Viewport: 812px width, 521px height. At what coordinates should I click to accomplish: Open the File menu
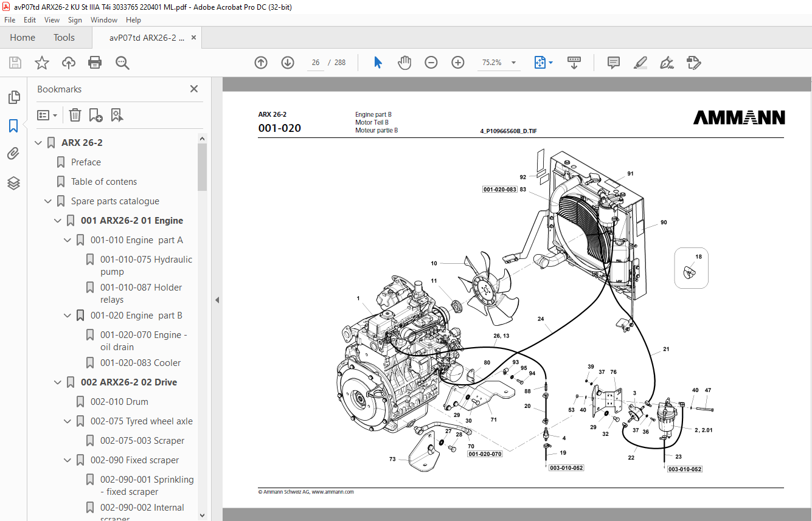pos(10,20)
